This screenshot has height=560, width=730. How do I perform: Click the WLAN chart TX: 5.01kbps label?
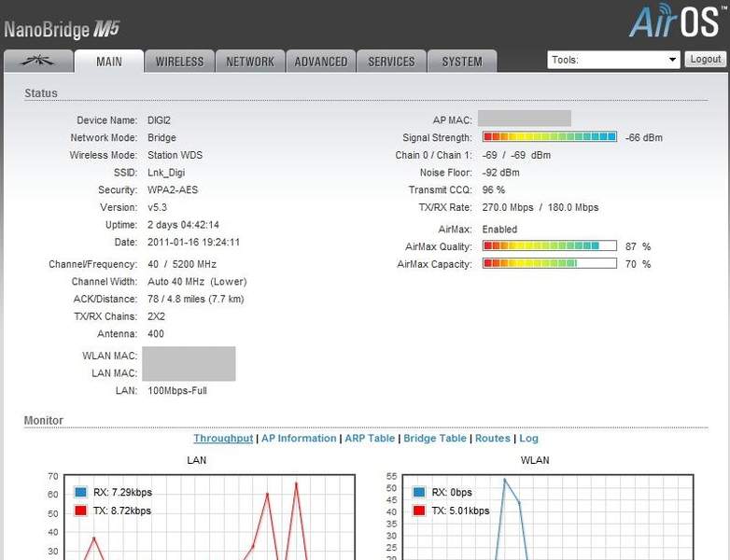(460, 511)
